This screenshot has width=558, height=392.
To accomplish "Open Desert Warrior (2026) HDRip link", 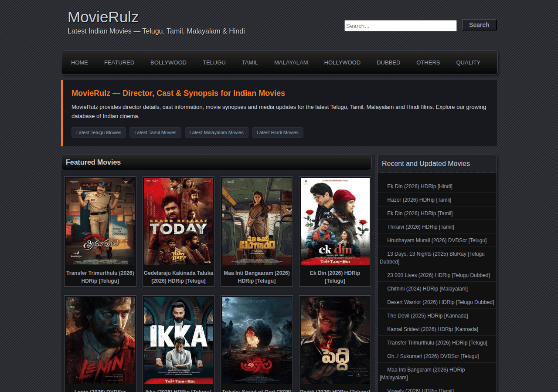I will [441, 302].
